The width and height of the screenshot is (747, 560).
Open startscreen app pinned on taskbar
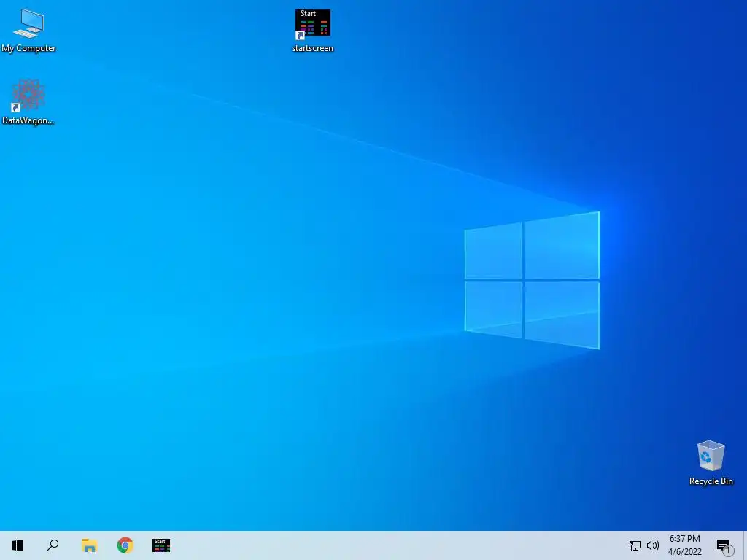point(161,545)
